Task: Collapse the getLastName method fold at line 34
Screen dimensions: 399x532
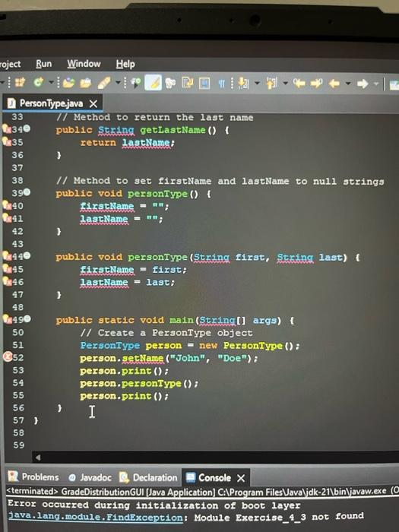Action: [27, 128]
